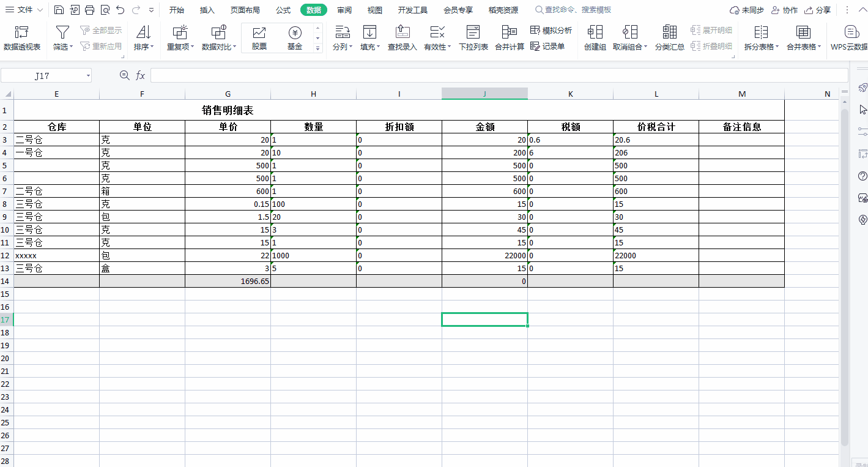Screen dimensions: 868x467
Task: Switch to the 插入 tab
Action: [207, 10]
